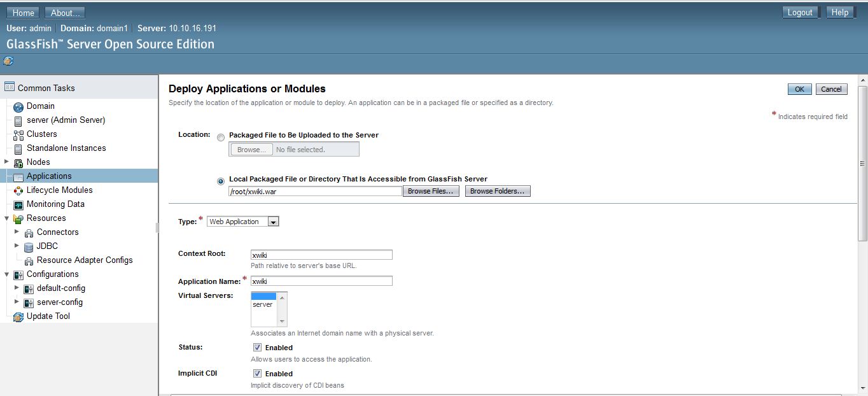The width and height of the screenshot is (868, 396).
Task: Click the Help button
Action: point(840,12)
